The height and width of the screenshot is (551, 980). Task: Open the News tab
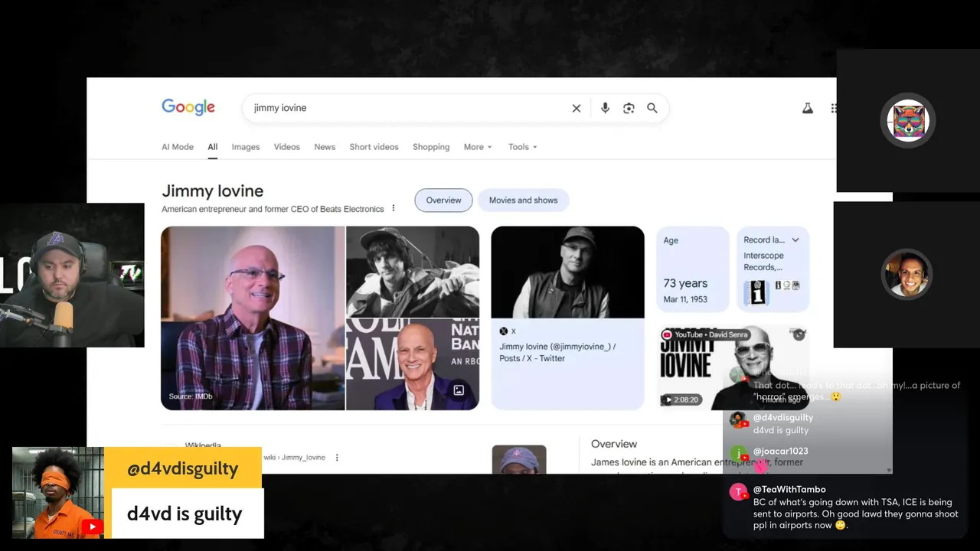pyautogui.click(x=325, y=147)
